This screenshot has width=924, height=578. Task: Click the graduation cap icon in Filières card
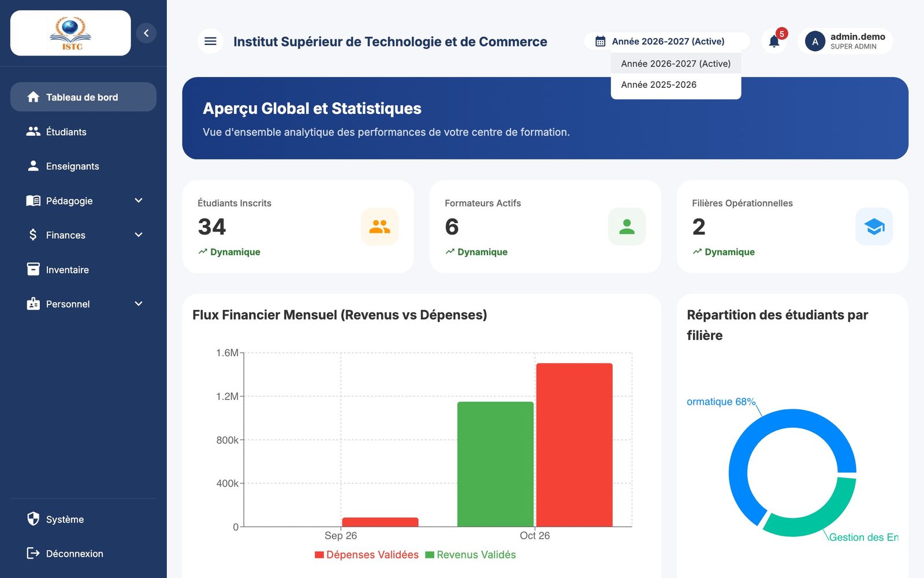click(x=874, y=227)
